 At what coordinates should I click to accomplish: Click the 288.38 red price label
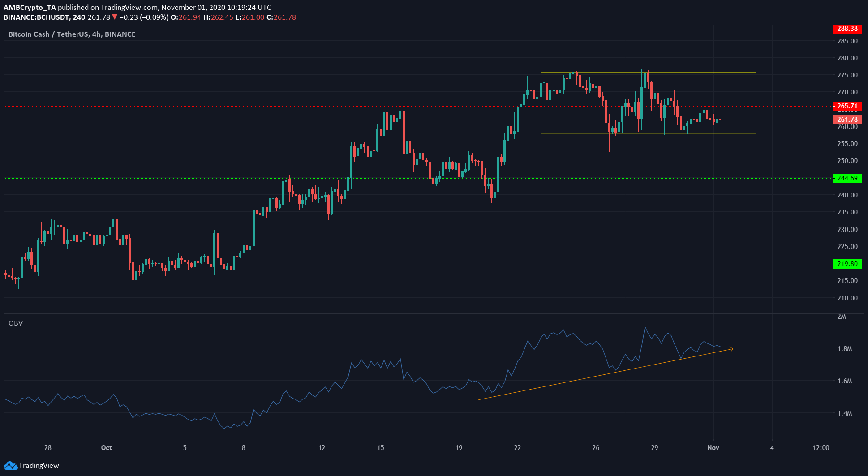(847, 29)
